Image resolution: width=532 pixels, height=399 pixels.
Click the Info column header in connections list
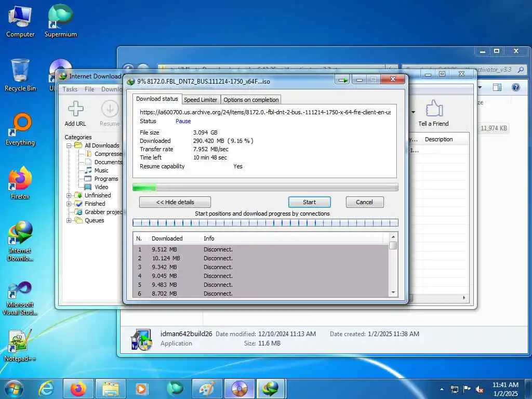pos(209,238)
